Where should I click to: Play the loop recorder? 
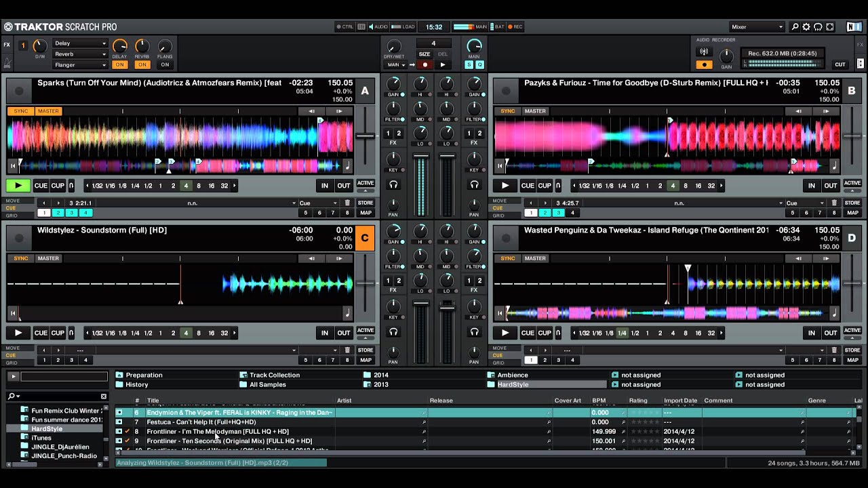tap(442, 65)
